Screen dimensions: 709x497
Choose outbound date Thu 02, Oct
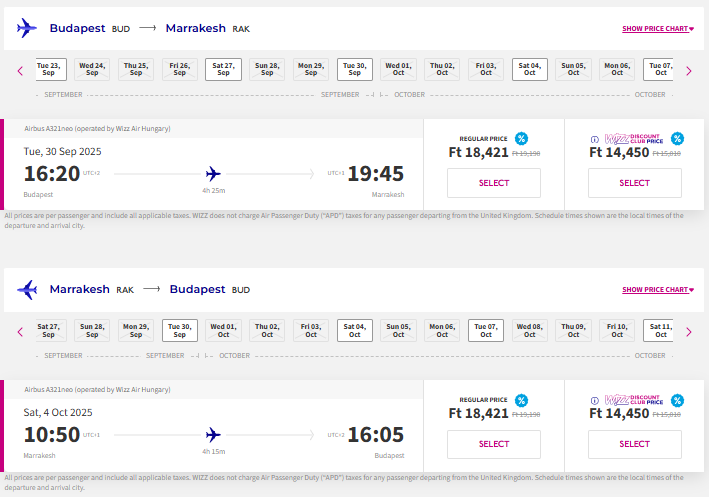442,69
